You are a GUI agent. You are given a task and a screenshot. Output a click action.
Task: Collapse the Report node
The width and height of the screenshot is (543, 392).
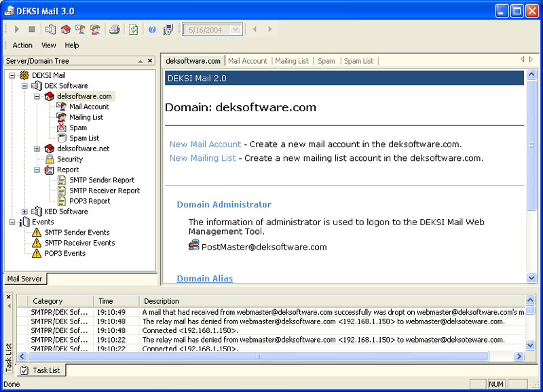pyautogui.click(x=37, y=170)
